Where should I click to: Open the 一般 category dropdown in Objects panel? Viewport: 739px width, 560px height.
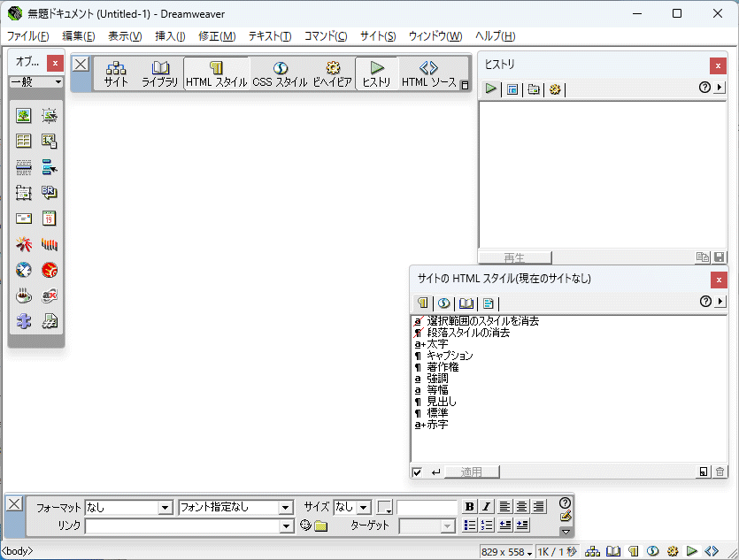pos(35,81)
